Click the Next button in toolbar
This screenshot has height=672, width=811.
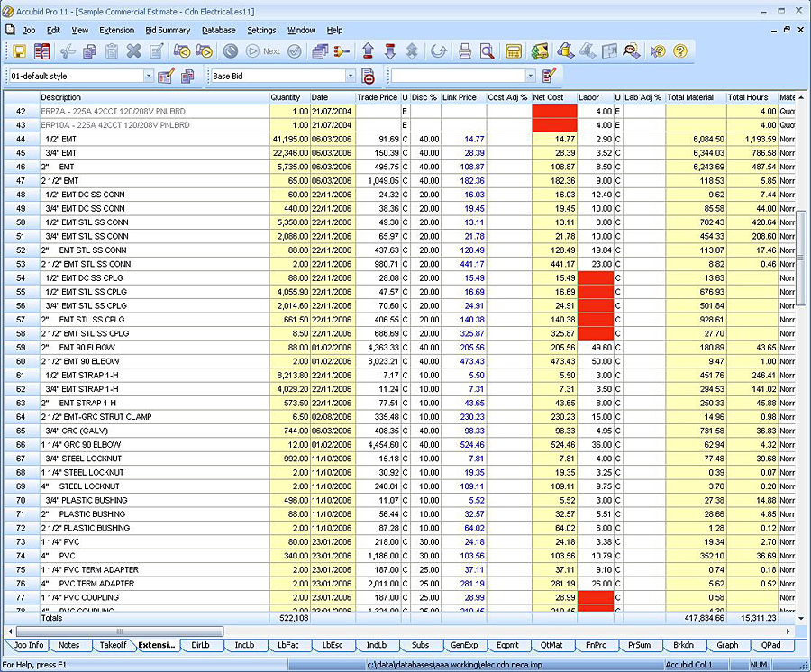pyautogui.click(x=271, y=51)
